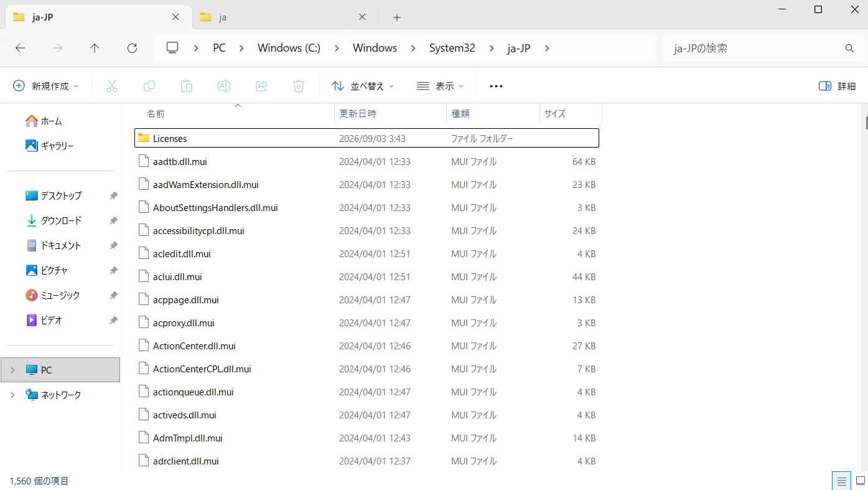This screenshot has width=868, height=490.
Task: Click the Delete trash can icon
Action: tap(299, 86)
